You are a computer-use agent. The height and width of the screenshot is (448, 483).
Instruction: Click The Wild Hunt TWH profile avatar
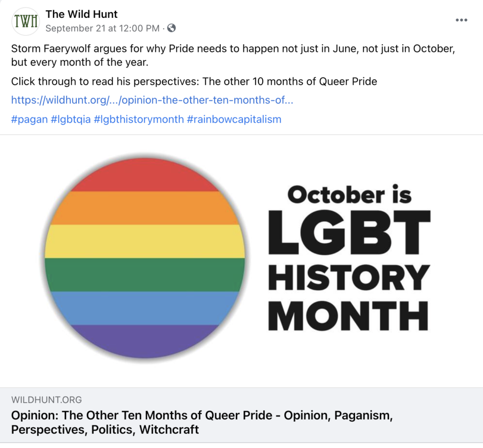(25, 21)
